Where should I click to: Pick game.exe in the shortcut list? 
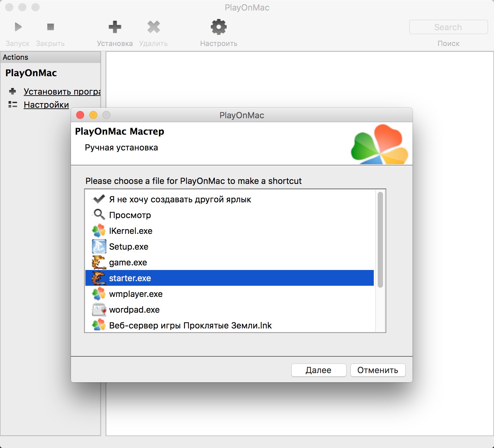pos(128,262)
